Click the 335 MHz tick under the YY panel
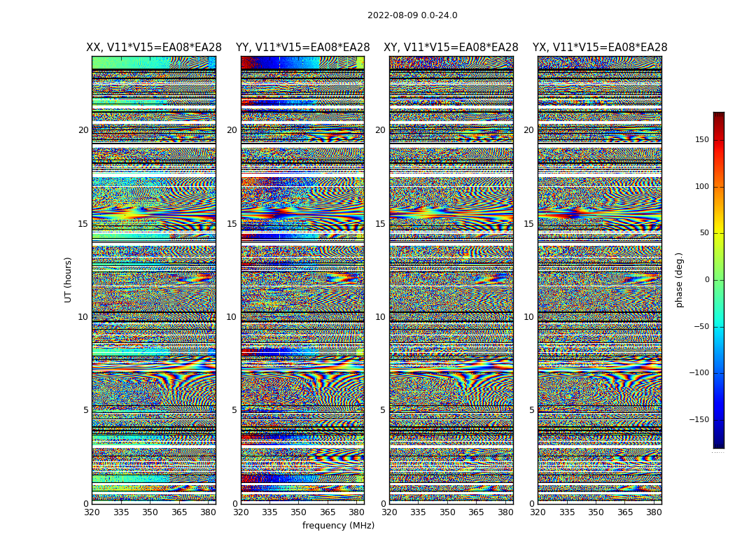The height and width of the screenshot is (560, 735). pyautogui.click(x=269, y=512)
